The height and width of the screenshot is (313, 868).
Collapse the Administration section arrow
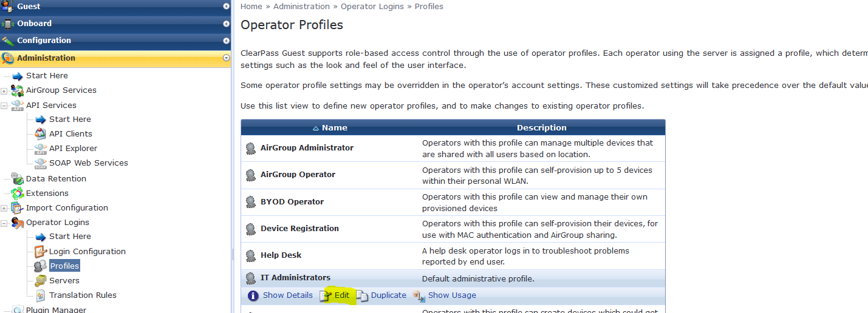(227, 58)
